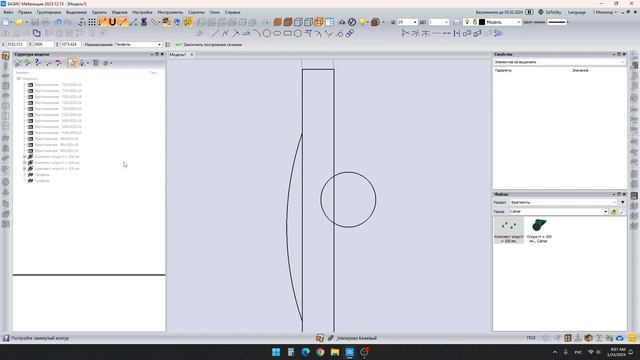This screenshot has width=640, height=360.
Task: Open Google Chrome from the taskbar
Action: point(320,352)
